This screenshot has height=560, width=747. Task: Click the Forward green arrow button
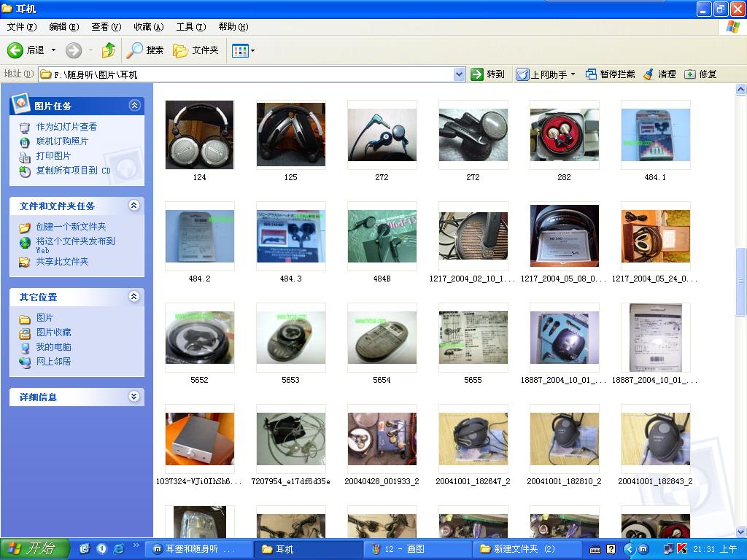click(x=74, y=50)
